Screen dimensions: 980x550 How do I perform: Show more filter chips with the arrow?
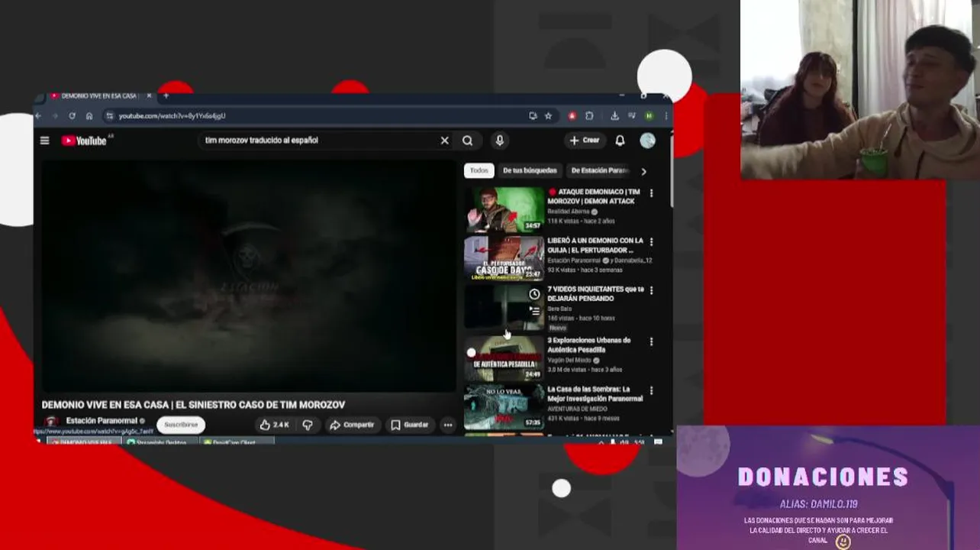coord(643,171)
